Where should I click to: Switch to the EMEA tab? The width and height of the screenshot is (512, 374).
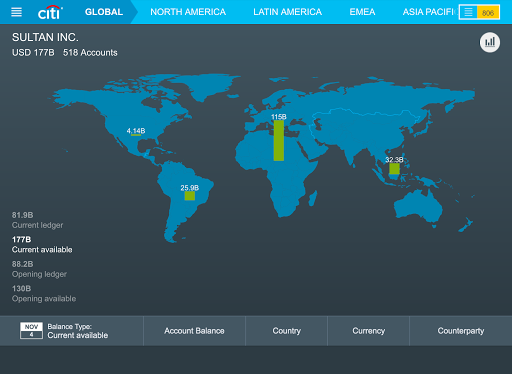pos(362,12)
